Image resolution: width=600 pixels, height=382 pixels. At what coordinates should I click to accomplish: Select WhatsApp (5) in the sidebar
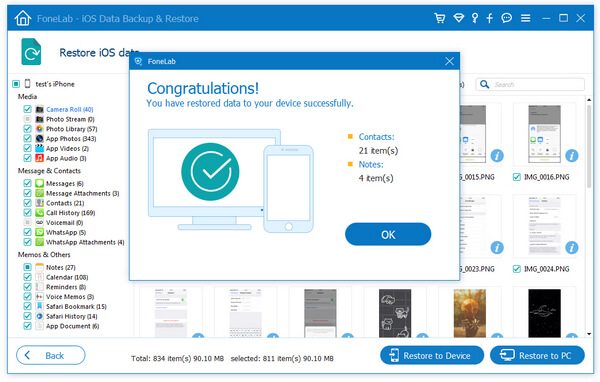pyautogui.click(x=66, y=232)
